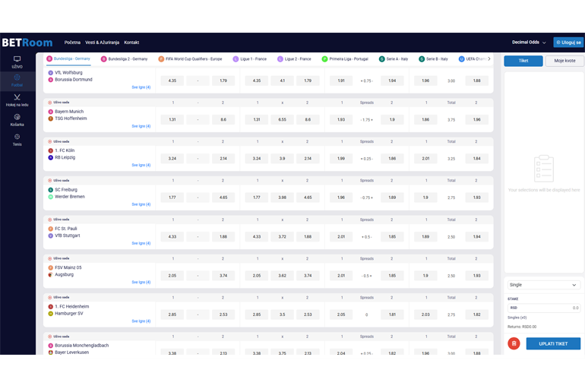Choose the Tenis sport icon

pos(17,140)
